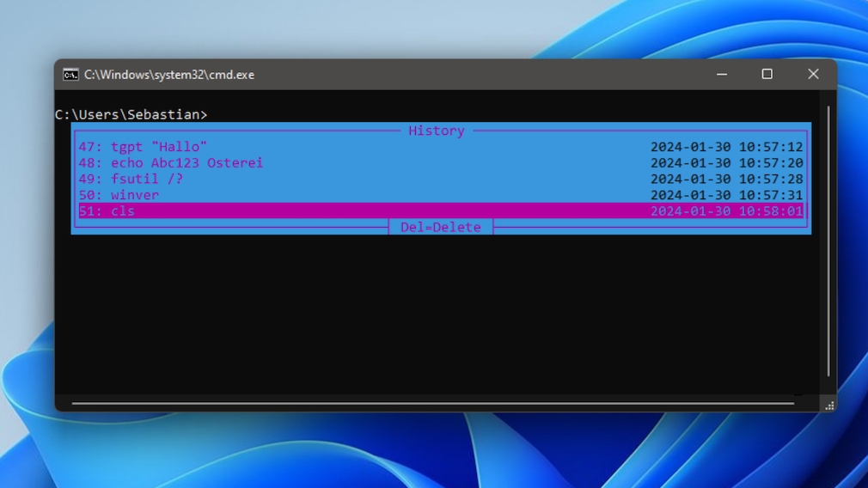Image resolution: width=868 pixels, height=488 pixels.
Task: Minimize the cmd.exe window
Action: click(722, 74)
